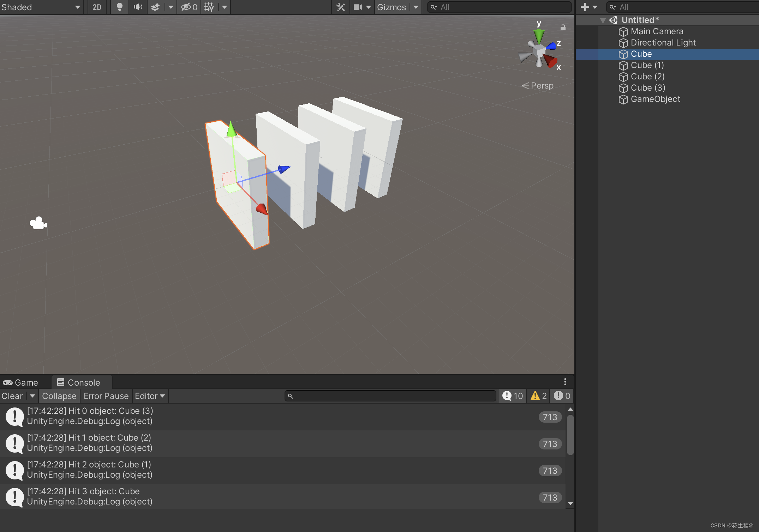Switch to the Console tab
Screen dimensions: 759x532
coord(82,382)
